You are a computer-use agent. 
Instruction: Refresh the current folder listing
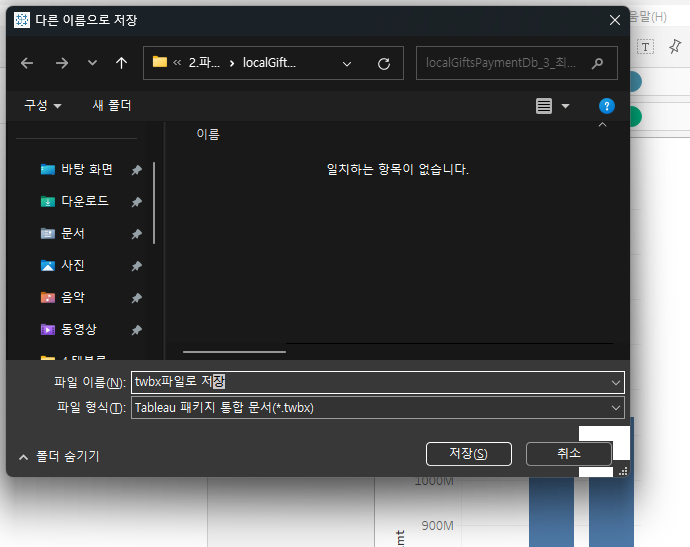[384, 64]
